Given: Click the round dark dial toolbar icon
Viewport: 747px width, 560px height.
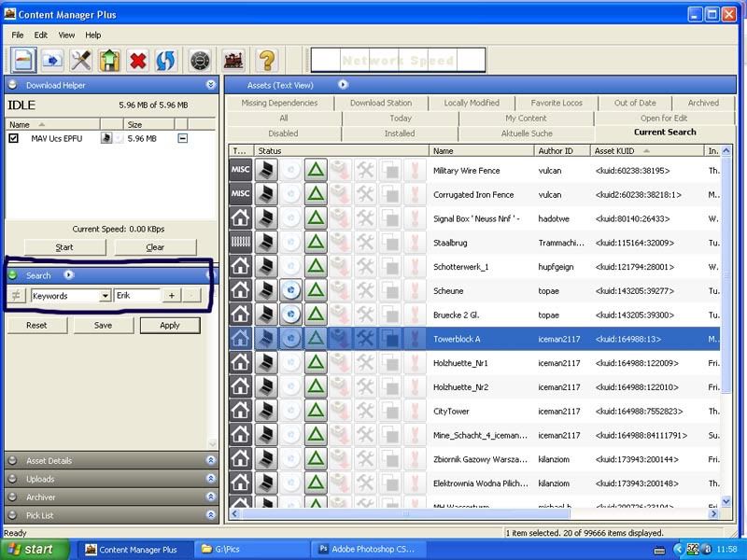Looking at the screenshot, I should click(200, 61).
